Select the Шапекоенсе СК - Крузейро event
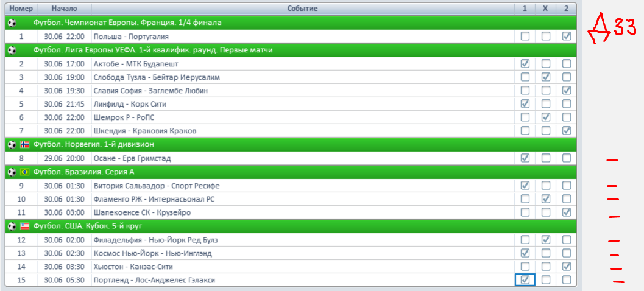 coord(142,212)
